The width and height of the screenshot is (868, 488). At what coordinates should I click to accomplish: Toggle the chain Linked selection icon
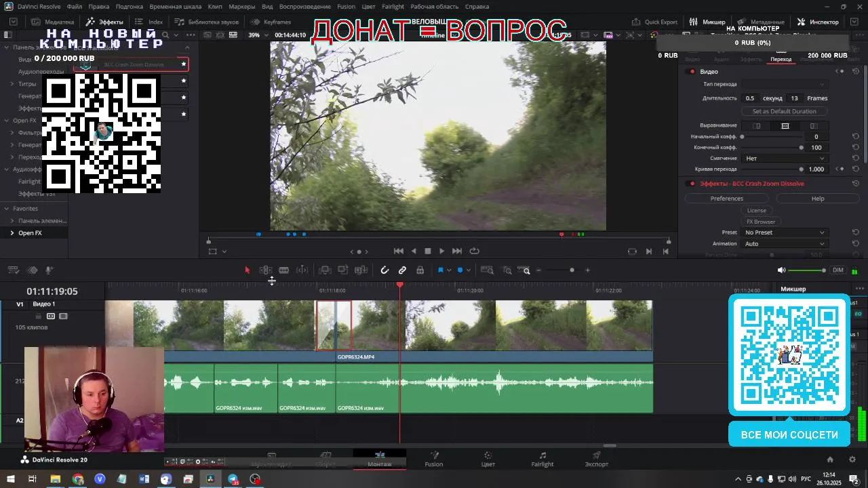coord(402,270)
